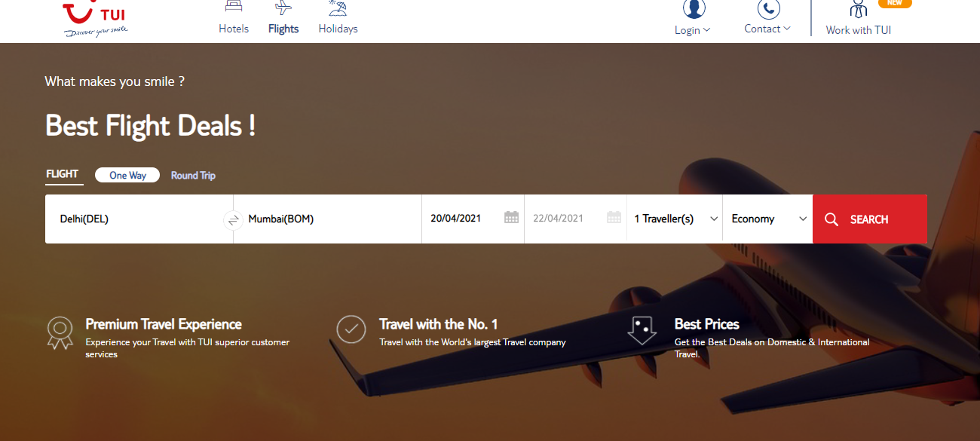Click the search magnifier icon
Viewport: 980px width, 441px height.
point(831,219)
